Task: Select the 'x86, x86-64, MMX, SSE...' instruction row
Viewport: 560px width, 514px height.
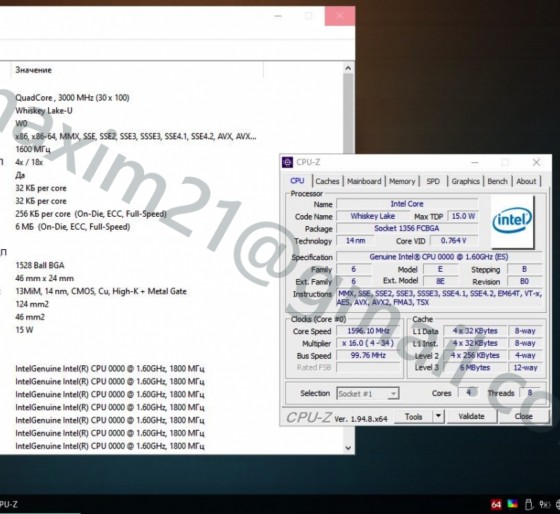Action: (136, 136)
